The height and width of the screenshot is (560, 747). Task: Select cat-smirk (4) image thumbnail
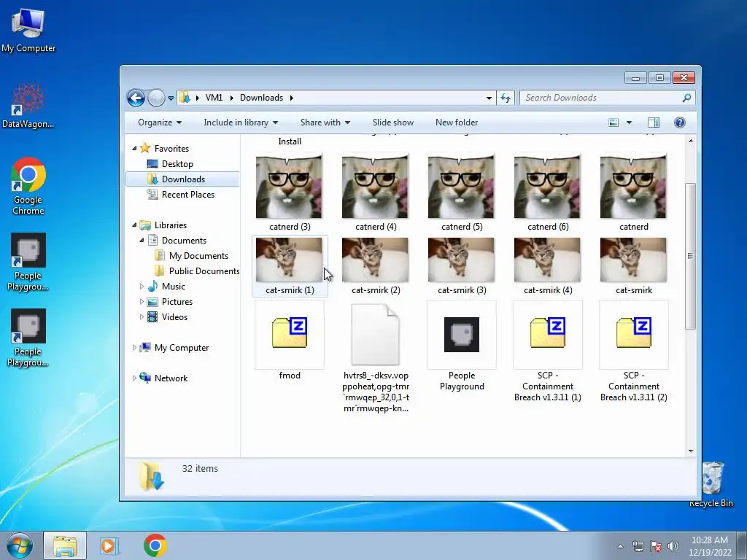[x=547, y=260]
